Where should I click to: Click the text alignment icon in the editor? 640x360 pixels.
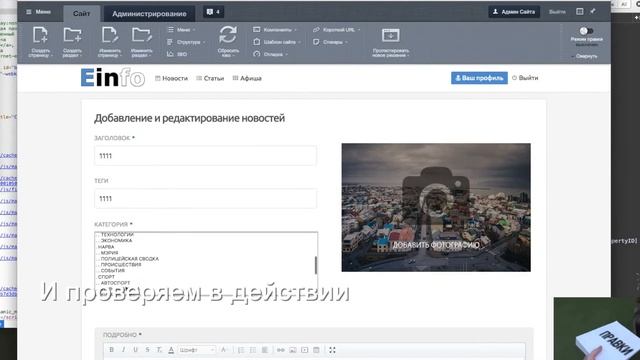point(265,350)
